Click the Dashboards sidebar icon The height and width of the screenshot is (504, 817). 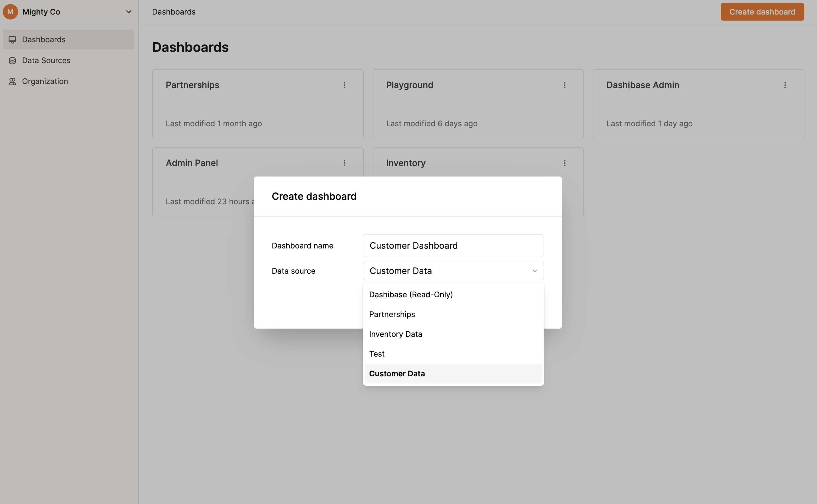pyautogui.click(x=12, y=39)
